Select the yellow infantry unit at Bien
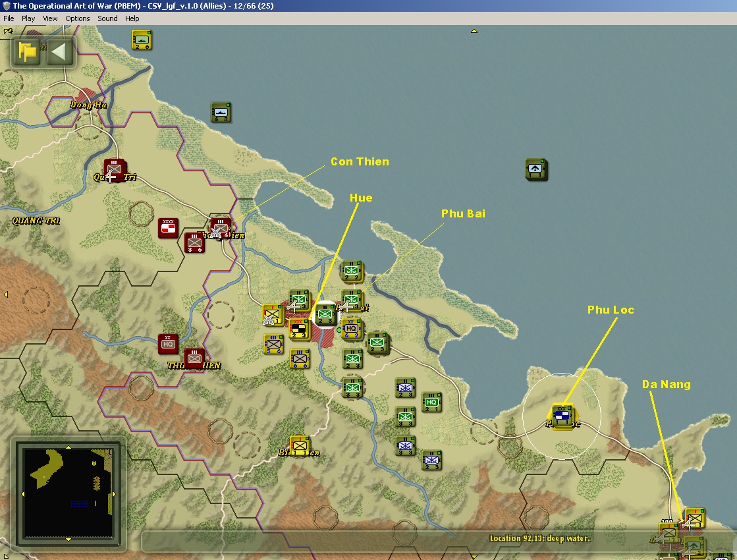This screenshot has height=560, width=737. tap(300, 446)
